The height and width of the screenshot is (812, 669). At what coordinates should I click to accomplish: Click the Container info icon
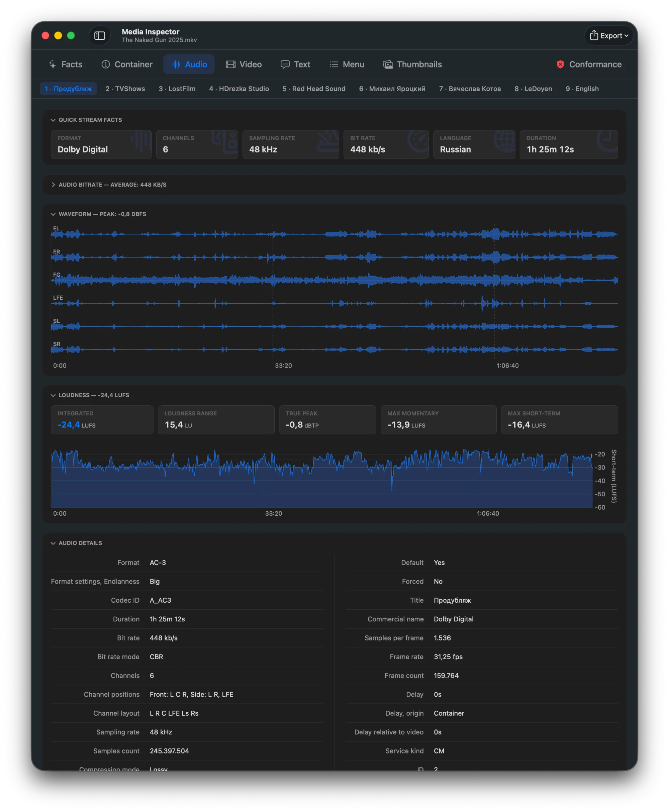click(106, 64)
